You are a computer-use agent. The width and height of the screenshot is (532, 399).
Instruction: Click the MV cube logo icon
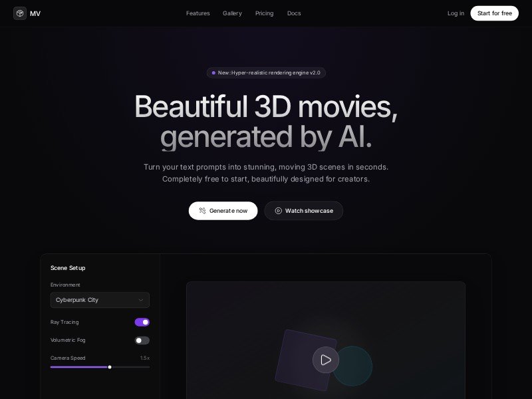pos(20,13)
